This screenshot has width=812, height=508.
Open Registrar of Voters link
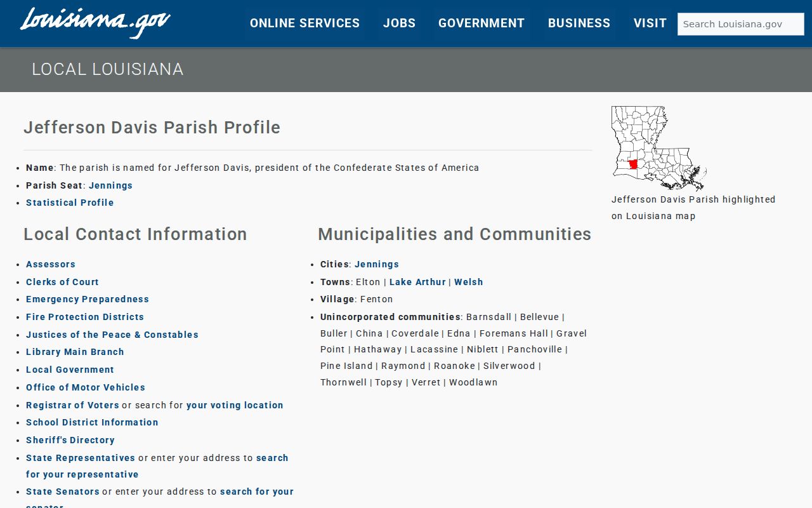tap(72, 405)
